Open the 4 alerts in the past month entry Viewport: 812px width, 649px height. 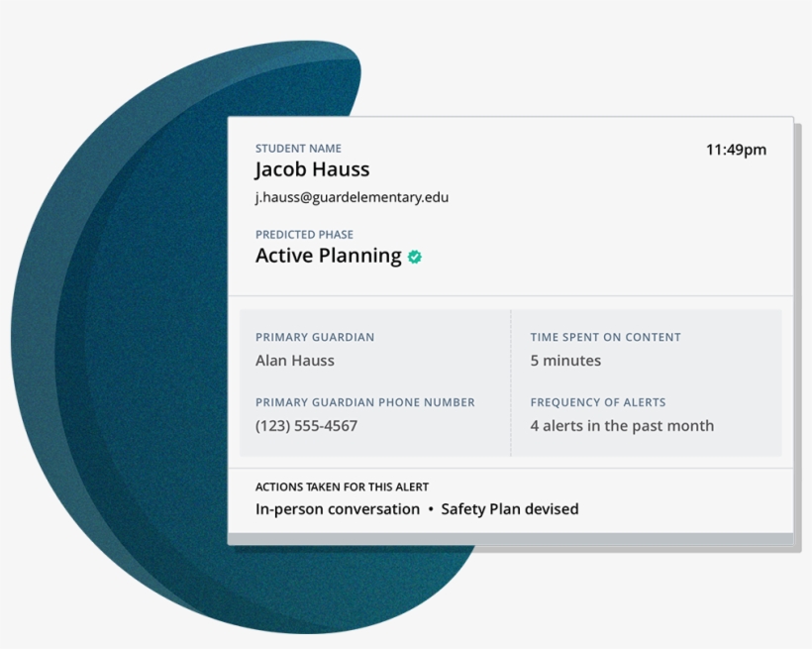coord(622,426)
